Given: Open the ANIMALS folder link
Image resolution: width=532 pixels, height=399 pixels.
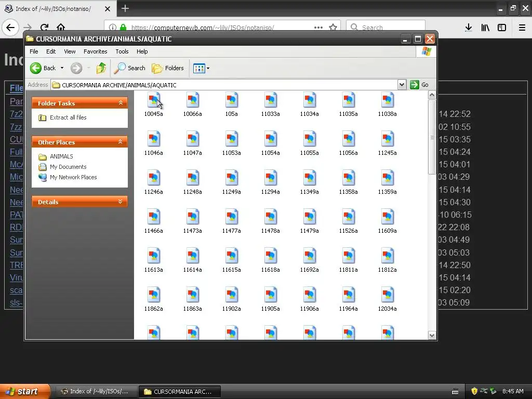Looking at the screenshot, I should [61, 156].
